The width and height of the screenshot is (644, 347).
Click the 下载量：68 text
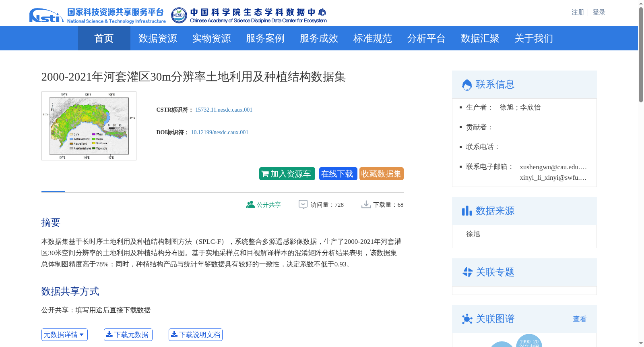[x=388, y=205]
